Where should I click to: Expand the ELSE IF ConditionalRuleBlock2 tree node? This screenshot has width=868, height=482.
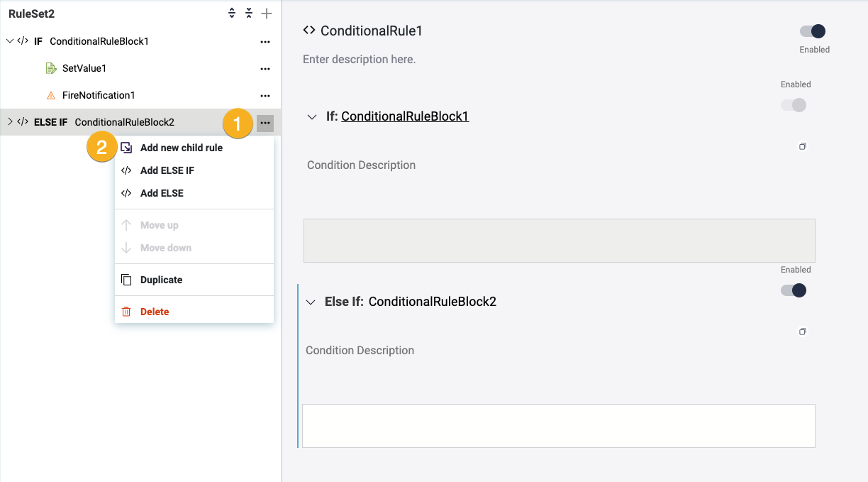tap(10, 122)
